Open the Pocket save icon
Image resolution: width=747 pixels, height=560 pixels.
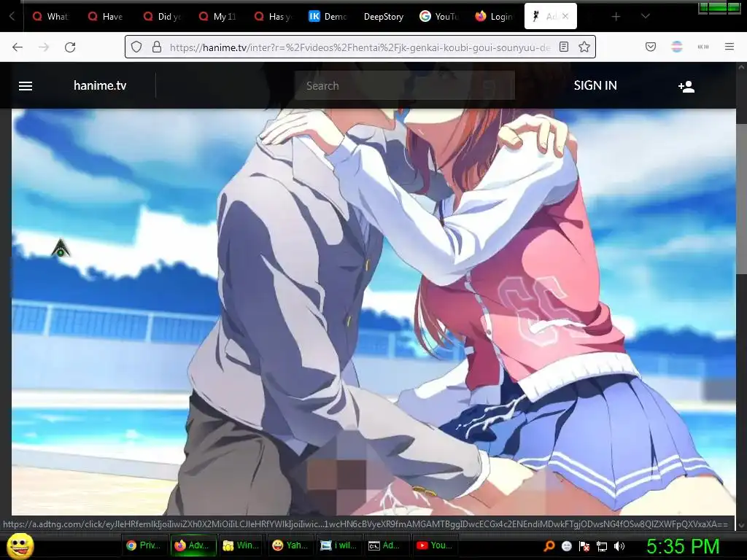[650, 47]
